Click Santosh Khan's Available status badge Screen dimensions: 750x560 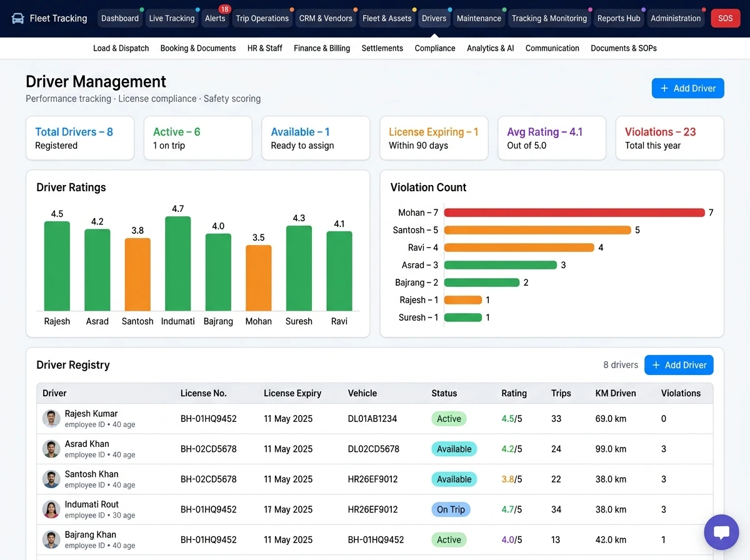click(454, 479)
